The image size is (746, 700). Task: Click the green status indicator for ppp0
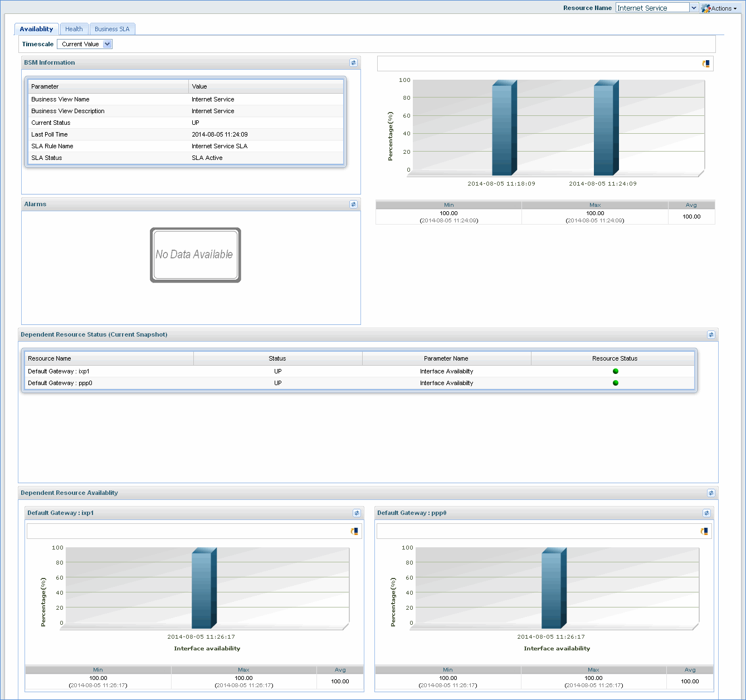615,383
